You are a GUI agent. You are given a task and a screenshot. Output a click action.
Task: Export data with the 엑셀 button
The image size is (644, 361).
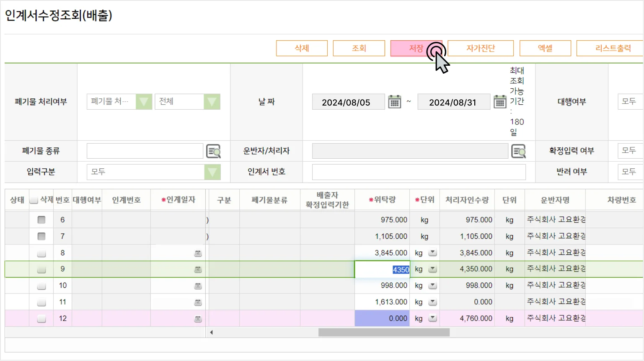point(545,48)
